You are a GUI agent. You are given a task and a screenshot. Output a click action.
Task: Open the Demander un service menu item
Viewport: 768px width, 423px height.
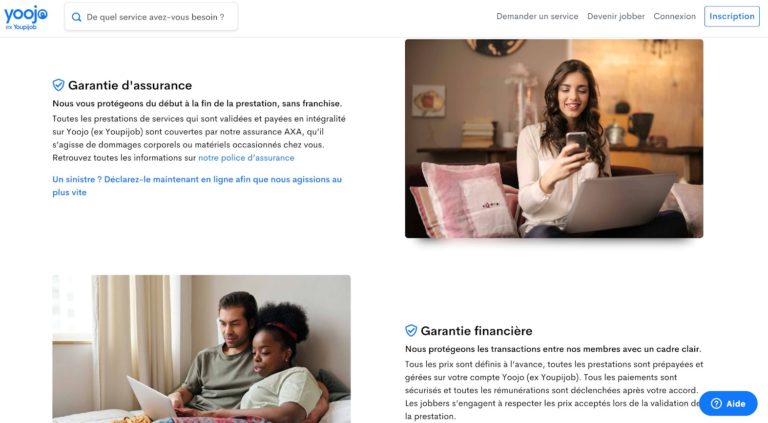[x=537, y=16]
